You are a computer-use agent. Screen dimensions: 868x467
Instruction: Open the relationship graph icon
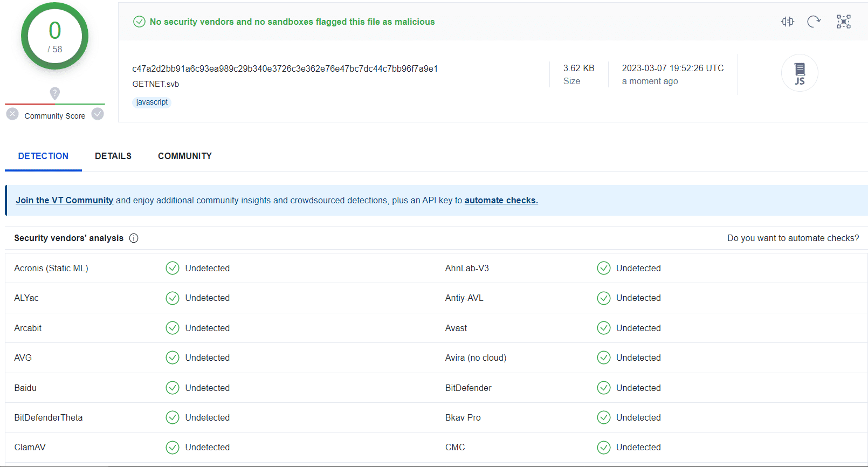pos(843,22)
